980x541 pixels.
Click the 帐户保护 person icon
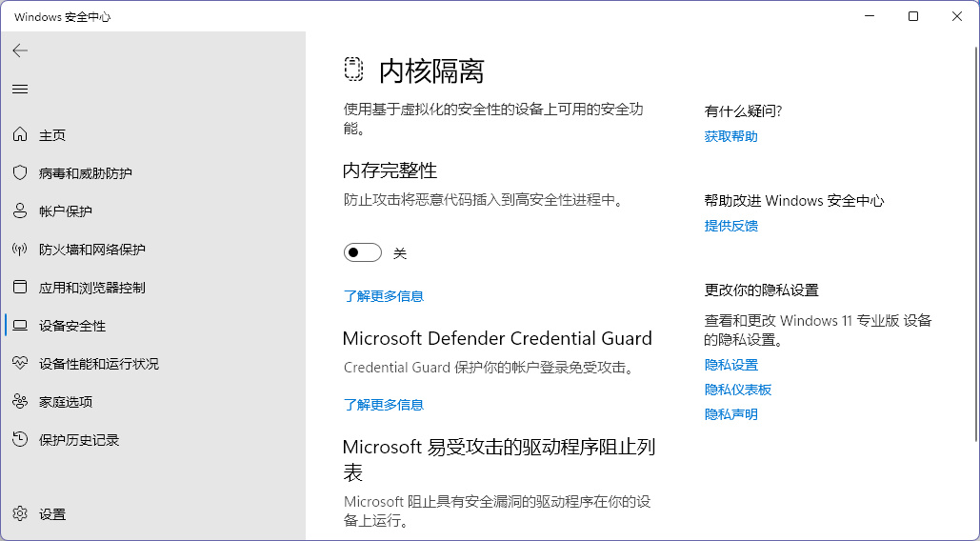click(20, 211)
